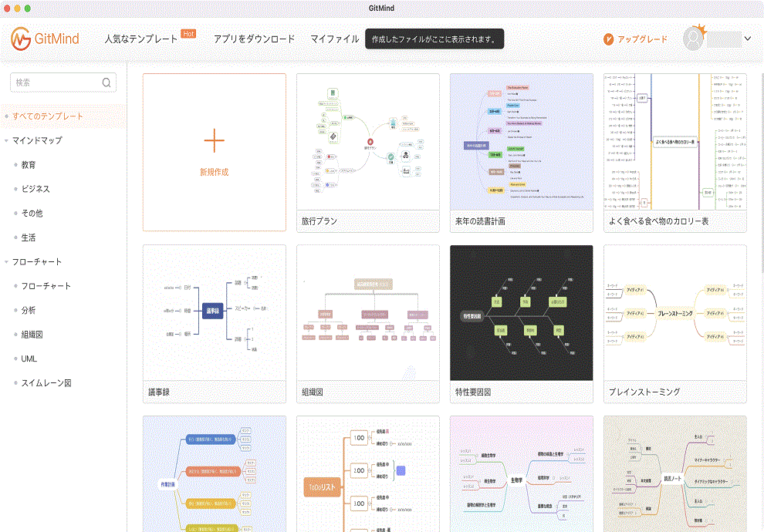Screen dimensions: 764x532
Task: Click the 新規作成 label
Action: pos(215,172)
